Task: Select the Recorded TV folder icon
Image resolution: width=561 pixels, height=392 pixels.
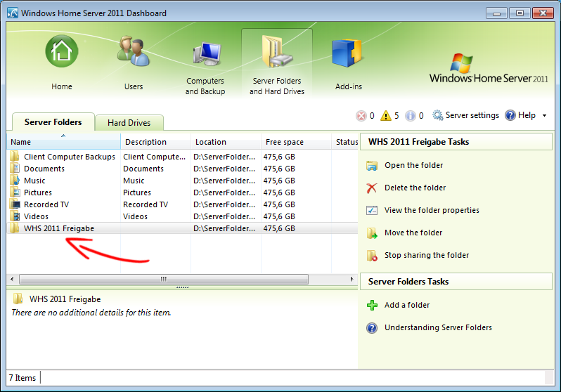Action: 15,204
